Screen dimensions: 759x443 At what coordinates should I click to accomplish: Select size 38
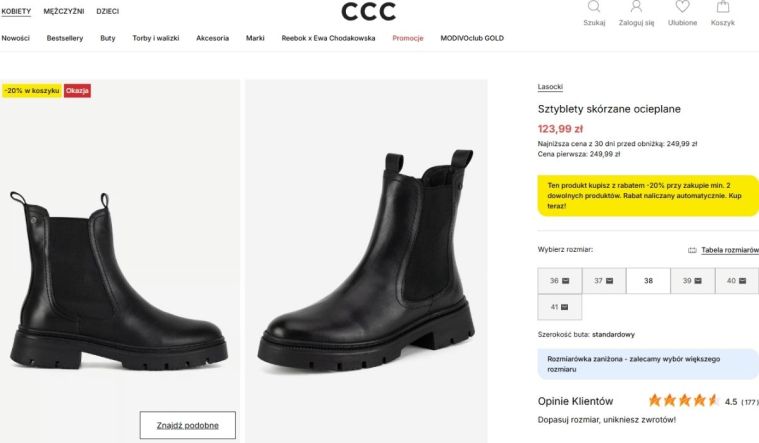click(648, 281)
